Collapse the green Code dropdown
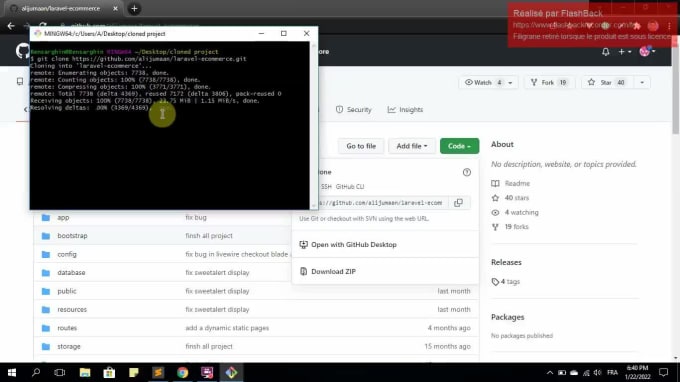The width and height of the screenshot is (680, 382). (459, 146)
